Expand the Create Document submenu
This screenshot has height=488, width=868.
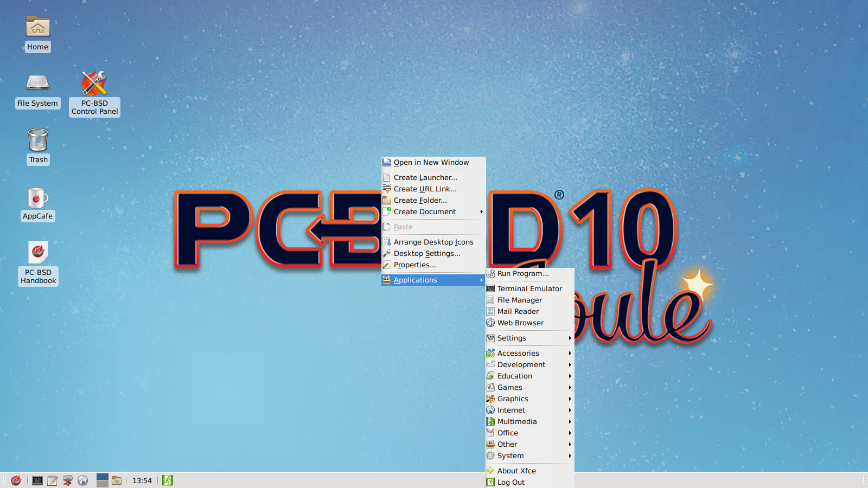(433, 211)
